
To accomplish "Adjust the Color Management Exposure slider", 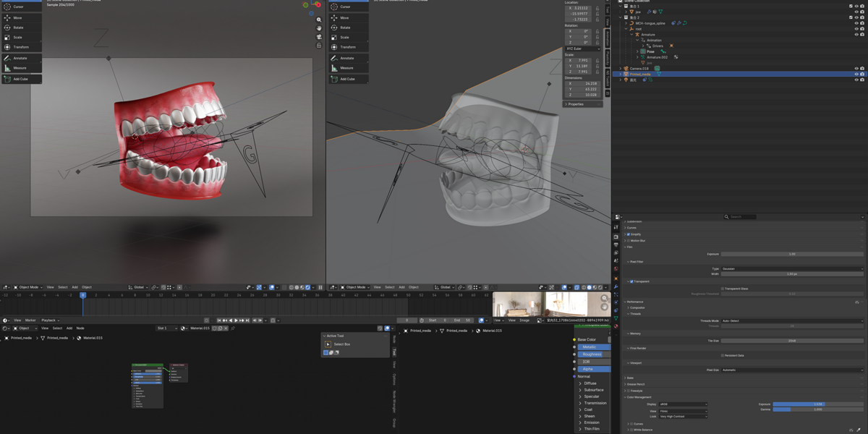I will (818, 404).
